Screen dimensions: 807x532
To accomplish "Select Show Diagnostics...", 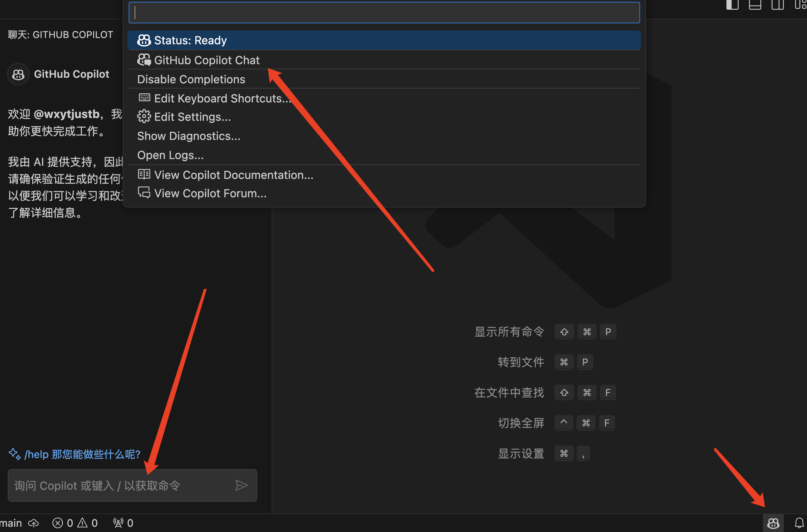I will [x=384, y=136].
